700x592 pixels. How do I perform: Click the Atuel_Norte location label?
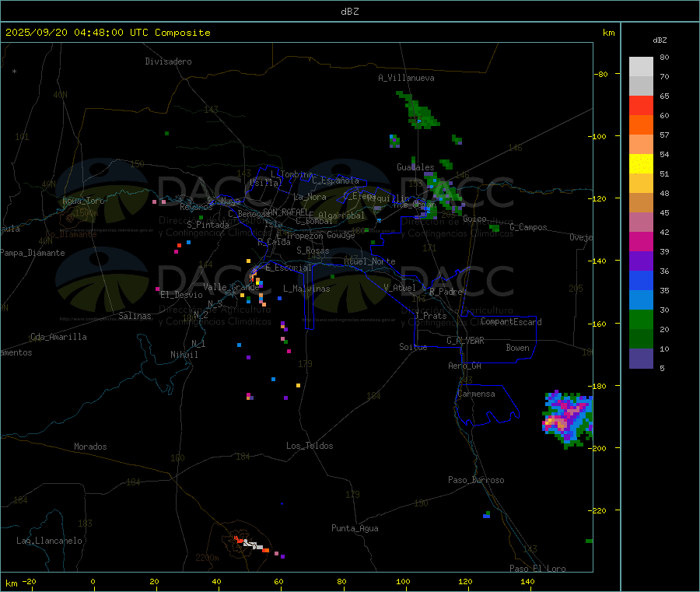tap(369, 261)
